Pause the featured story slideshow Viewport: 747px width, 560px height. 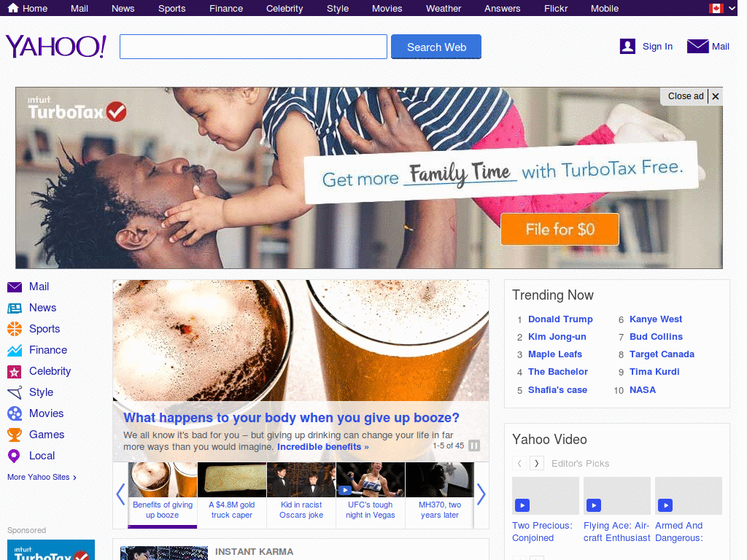(x=474, y=446)
